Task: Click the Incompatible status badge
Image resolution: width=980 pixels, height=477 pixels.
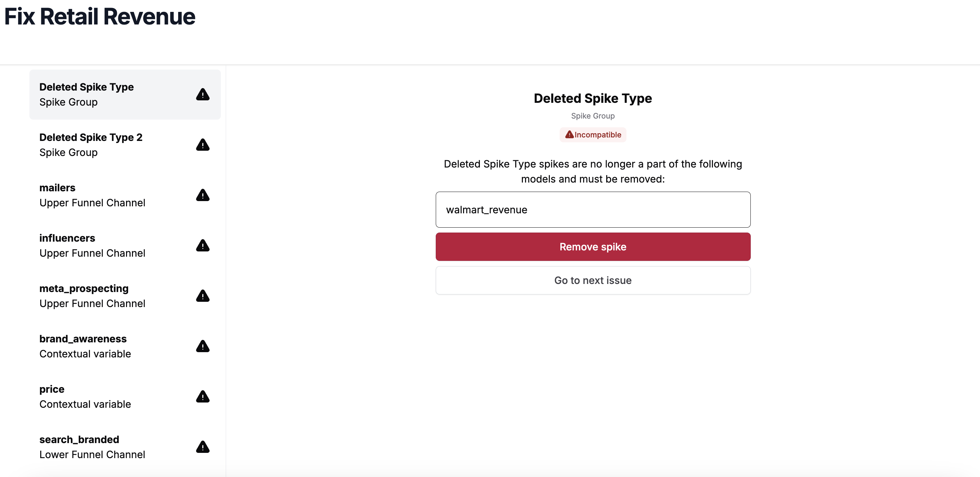Action: point(592,135)
